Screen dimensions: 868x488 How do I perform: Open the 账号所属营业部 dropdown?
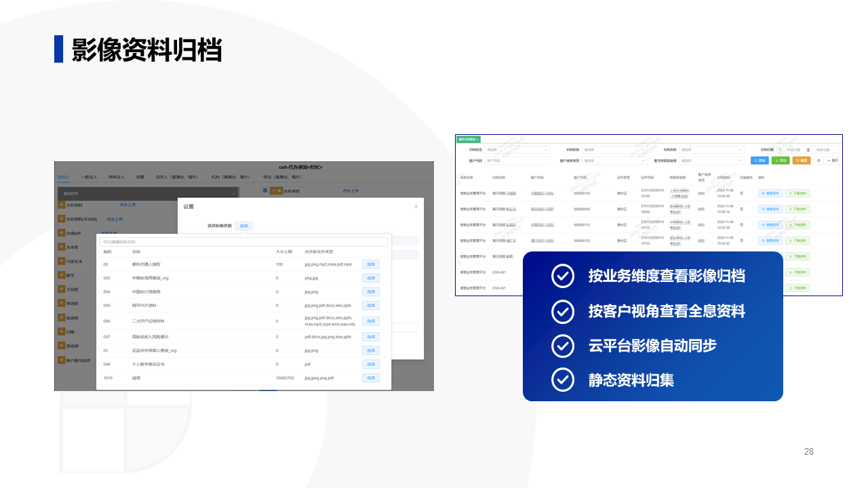[x=711, y=161]
